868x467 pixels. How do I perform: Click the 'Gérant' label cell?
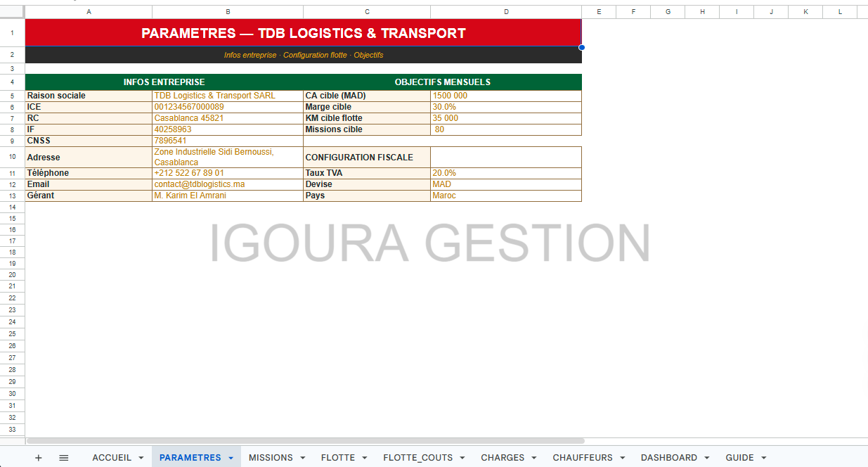pyautogui.click(x=89, y=196)
